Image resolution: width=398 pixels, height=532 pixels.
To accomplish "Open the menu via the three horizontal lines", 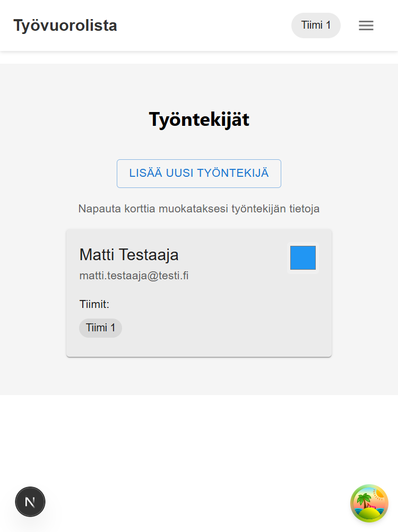I will (x=366, y=25).
